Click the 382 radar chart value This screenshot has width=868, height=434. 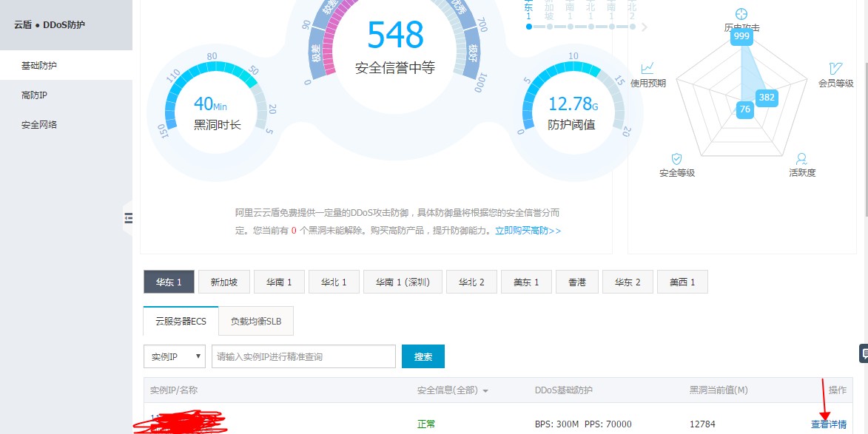[767, 98]
